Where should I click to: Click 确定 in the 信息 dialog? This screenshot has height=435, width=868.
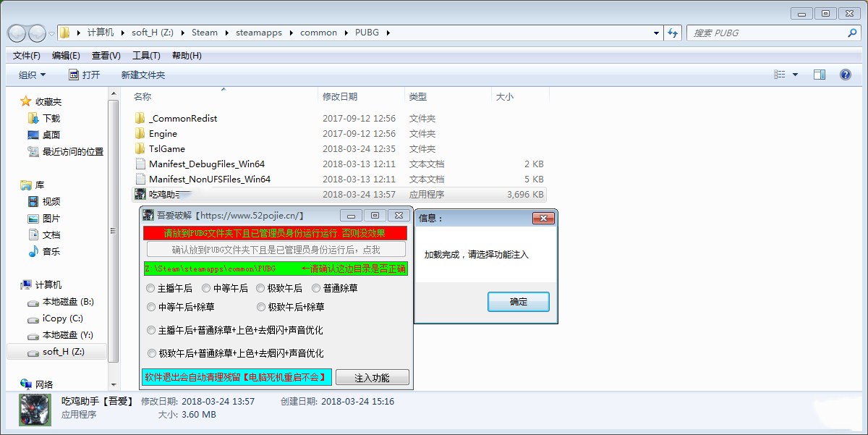click(x=519, y=302)
